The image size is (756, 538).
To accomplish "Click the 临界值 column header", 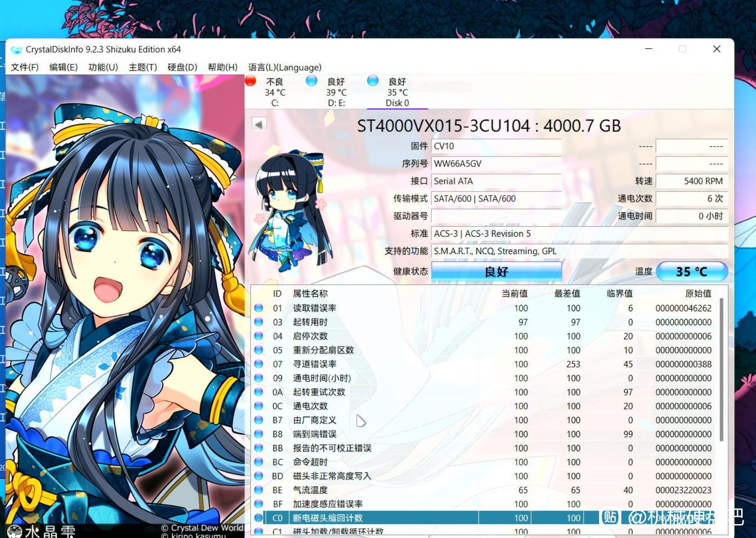I will click(620, 294).
